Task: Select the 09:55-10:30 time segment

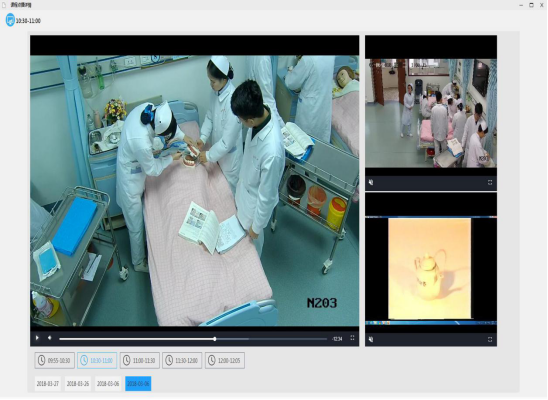Action: [x=55, y=361]
